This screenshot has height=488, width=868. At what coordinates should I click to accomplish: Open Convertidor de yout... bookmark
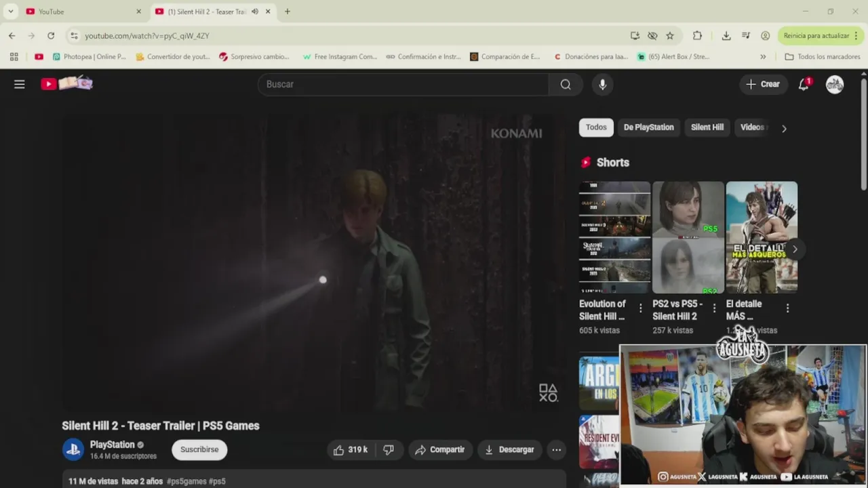[x=173, y=57]
